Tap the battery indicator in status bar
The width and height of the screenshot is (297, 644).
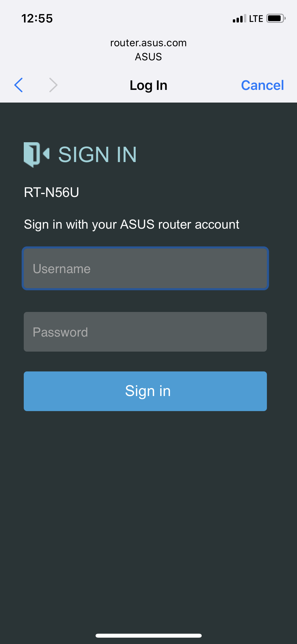coord(276,19)
